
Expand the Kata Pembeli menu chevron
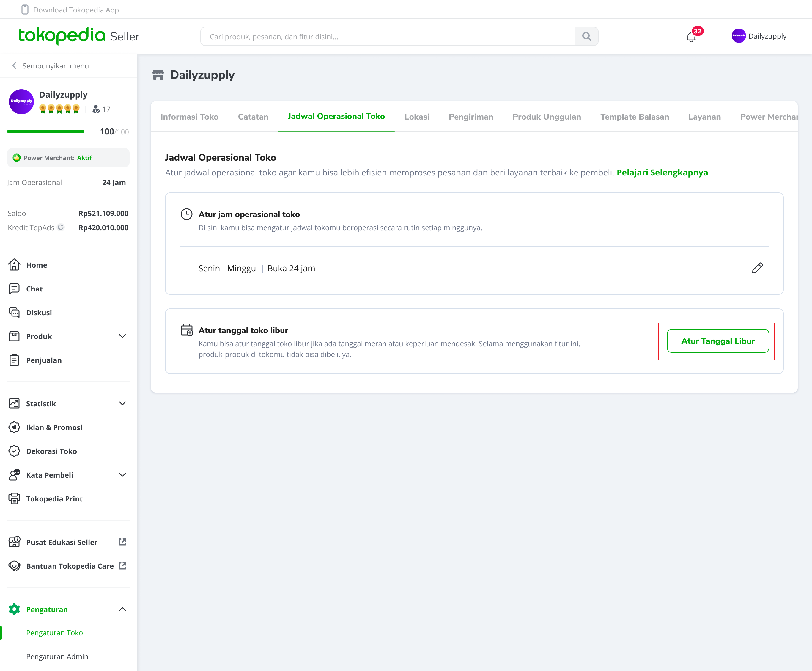click(122, 475)
